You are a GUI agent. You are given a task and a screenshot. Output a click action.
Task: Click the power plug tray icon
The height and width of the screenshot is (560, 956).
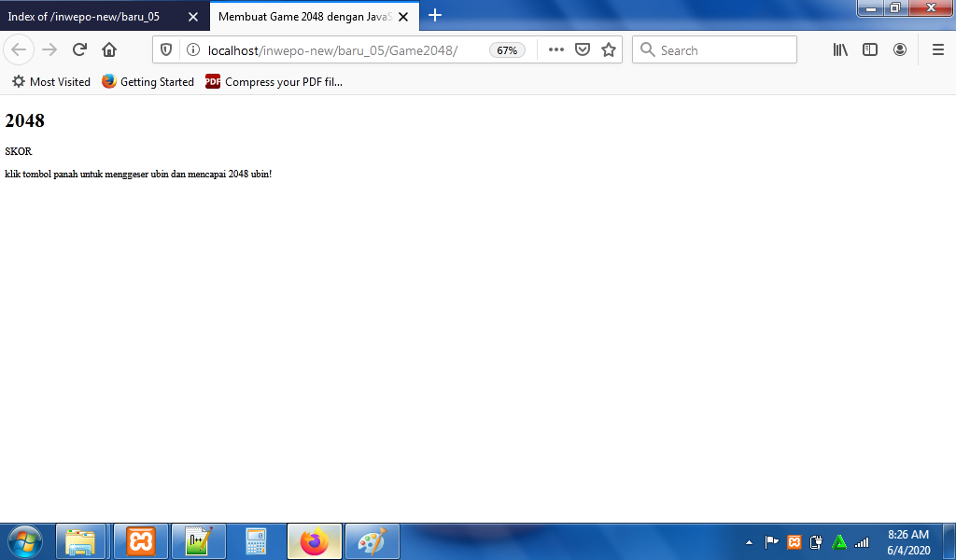(816, 541)
